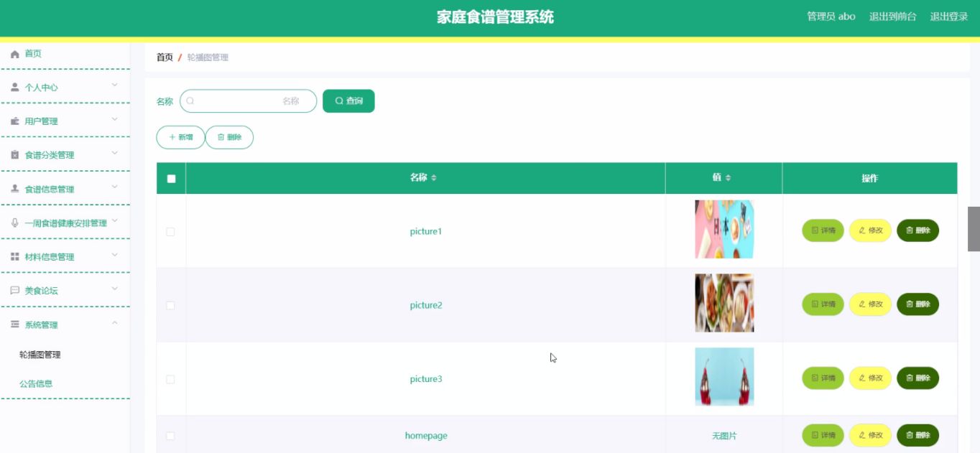This screenshot has height=453, width=980.
Task: Open the 美食论坛 sidebar menu
Action: point(65,291)
